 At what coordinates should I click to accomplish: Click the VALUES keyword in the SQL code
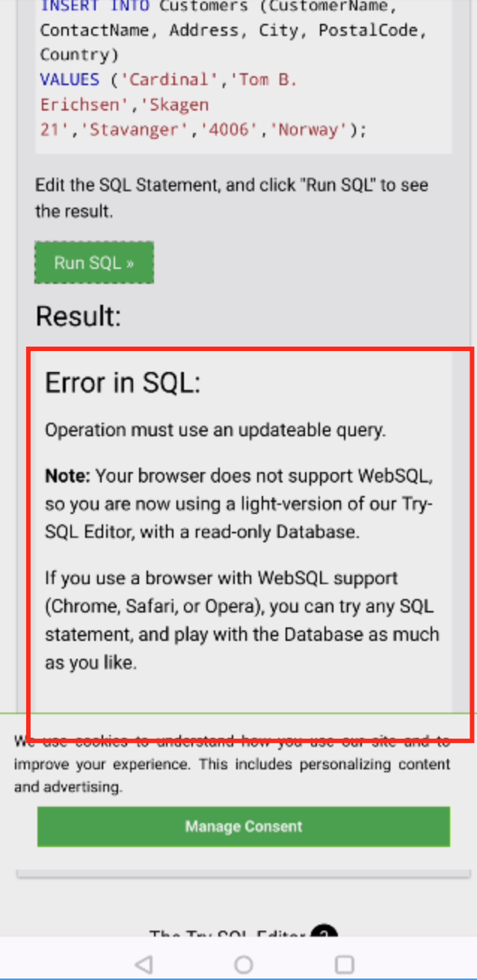(x=69, y=79)
